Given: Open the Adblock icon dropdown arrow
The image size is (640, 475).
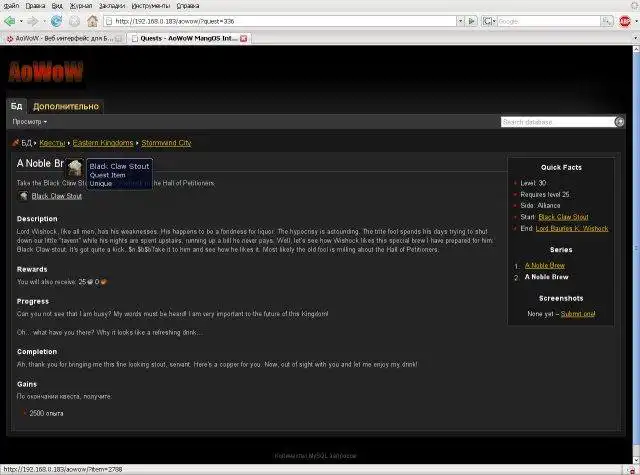Looking at the screenshot, I should 636,21.
